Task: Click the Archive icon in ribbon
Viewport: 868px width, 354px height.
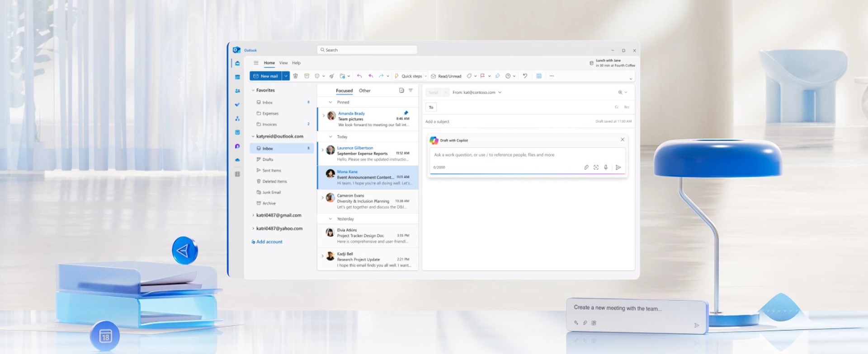Action: [307, 76]
